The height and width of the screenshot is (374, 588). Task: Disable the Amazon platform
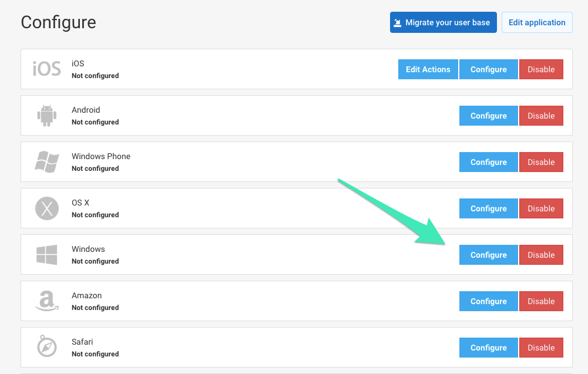click(x=541, y=301)
